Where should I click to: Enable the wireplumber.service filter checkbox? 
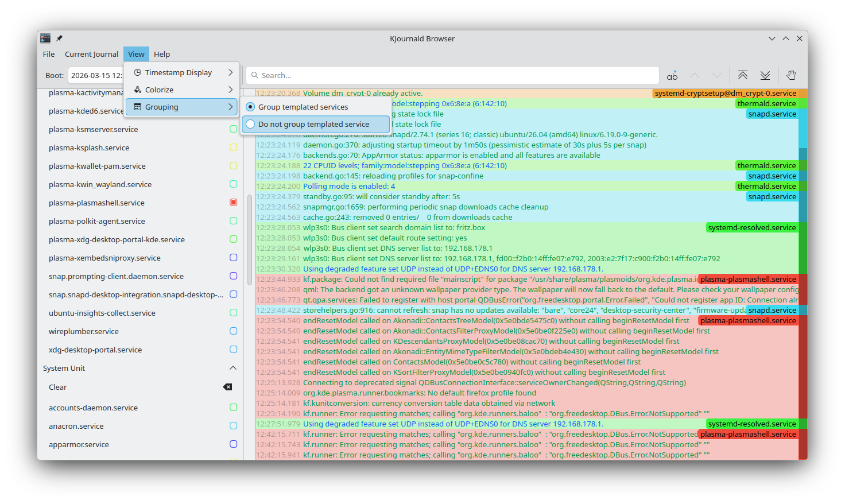(x=233, y=331)
